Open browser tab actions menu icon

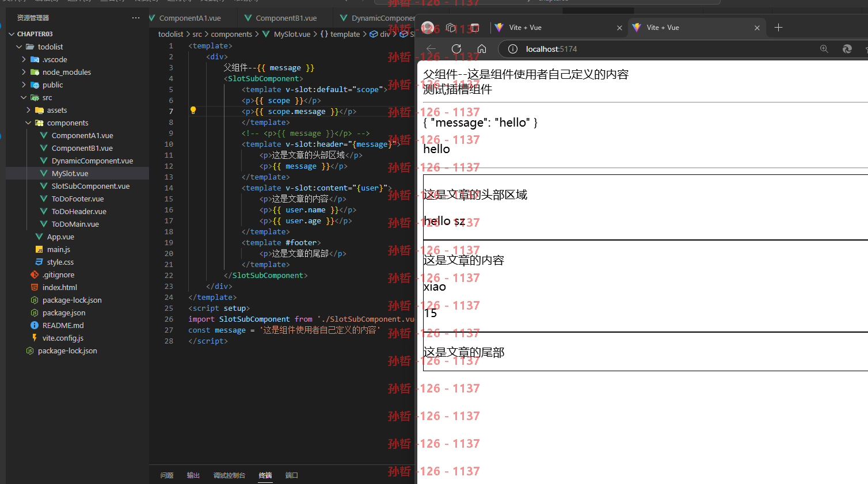click(474, 28)
